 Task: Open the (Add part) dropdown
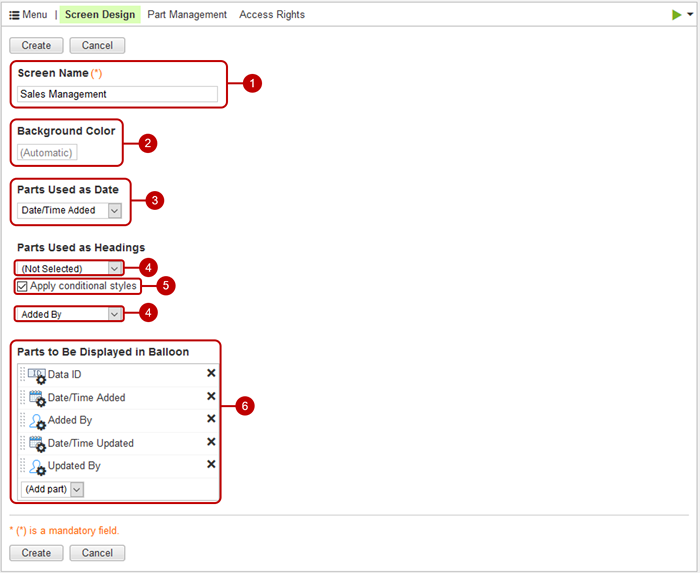pos(52,489)
